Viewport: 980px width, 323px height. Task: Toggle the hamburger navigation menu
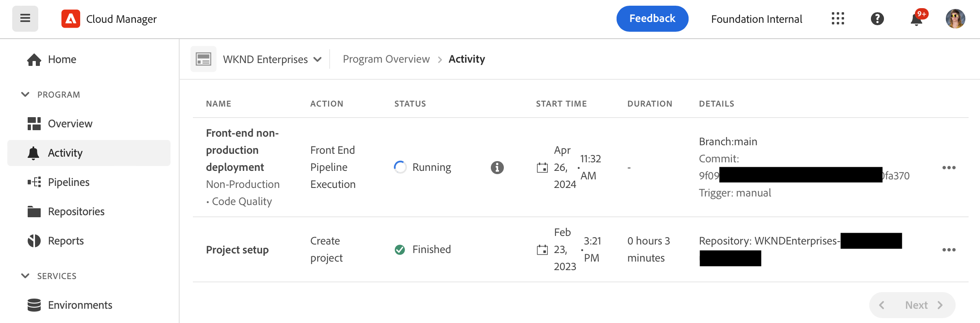pyautogui.click(x=25, y=18)
